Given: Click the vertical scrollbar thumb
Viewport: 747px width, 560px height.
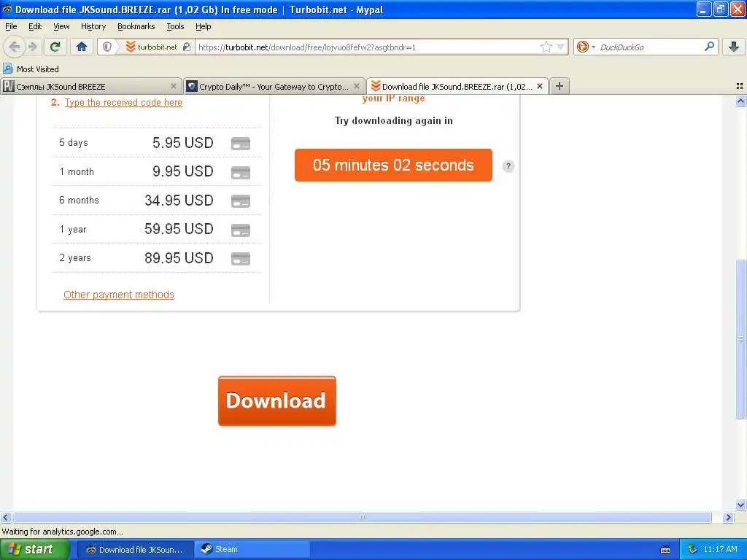Looking at the screenshot, I should click(740, 339).
